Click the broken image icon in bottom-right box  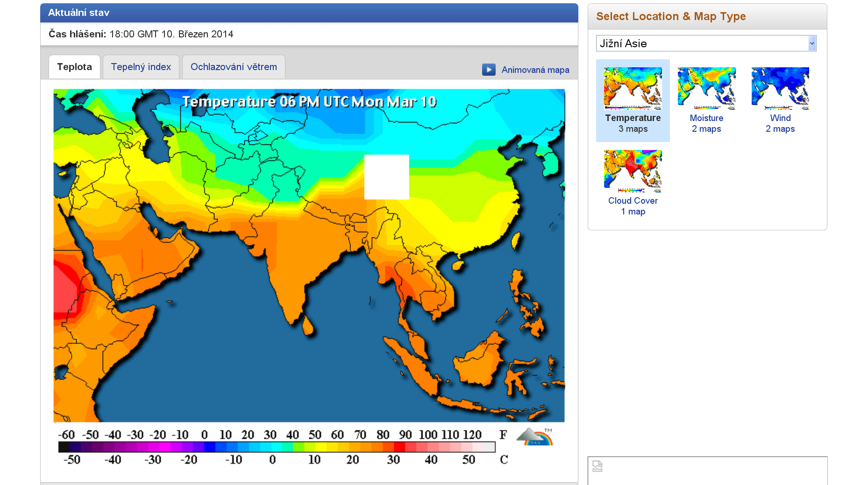598,466
